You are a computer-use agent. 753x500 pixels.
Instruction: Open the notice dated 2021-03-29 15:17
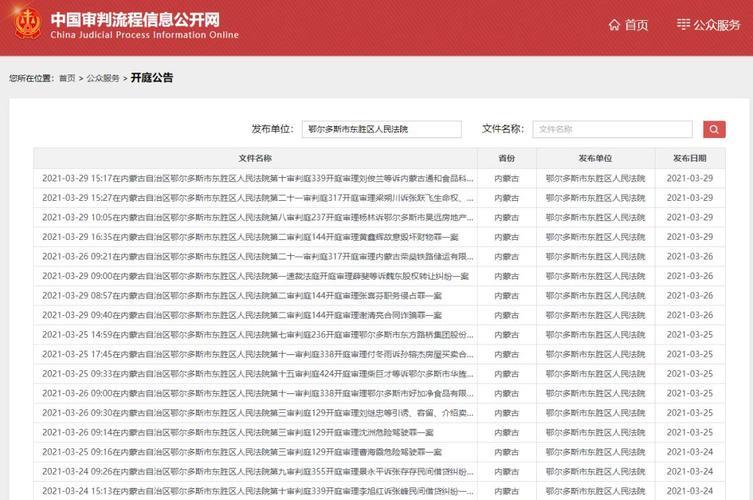pos(258,178)
